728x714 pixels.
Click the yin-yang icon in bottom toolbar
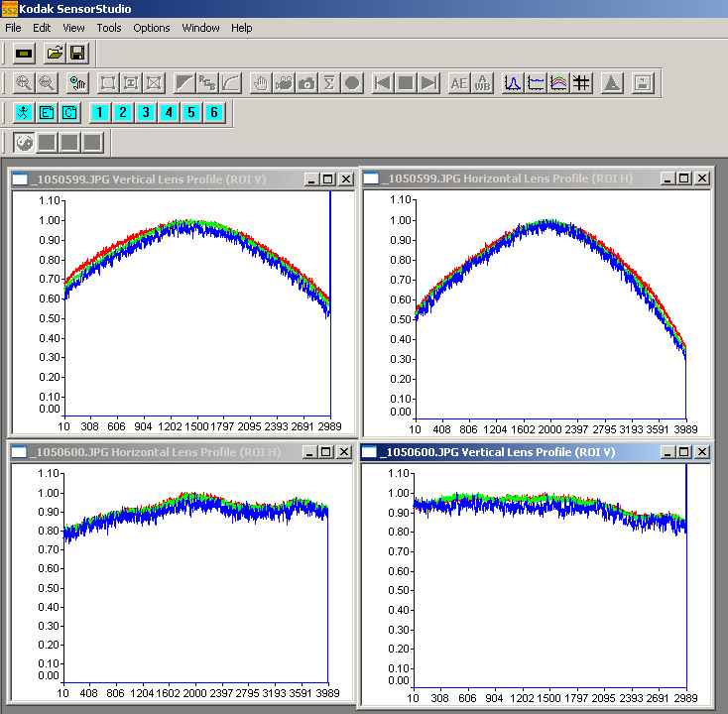[24, 143]
